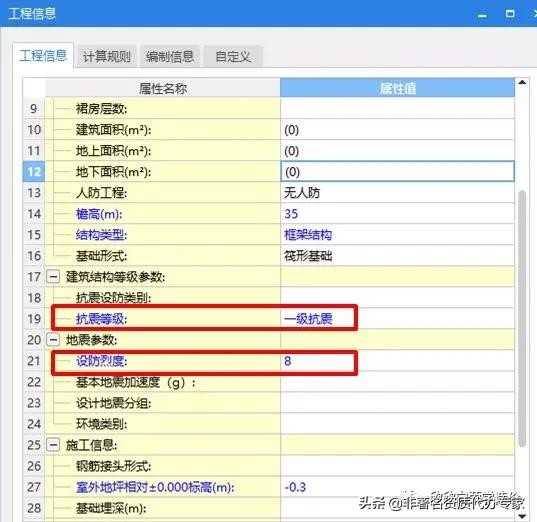Click row number 19 header

click(x=34, y=319)
